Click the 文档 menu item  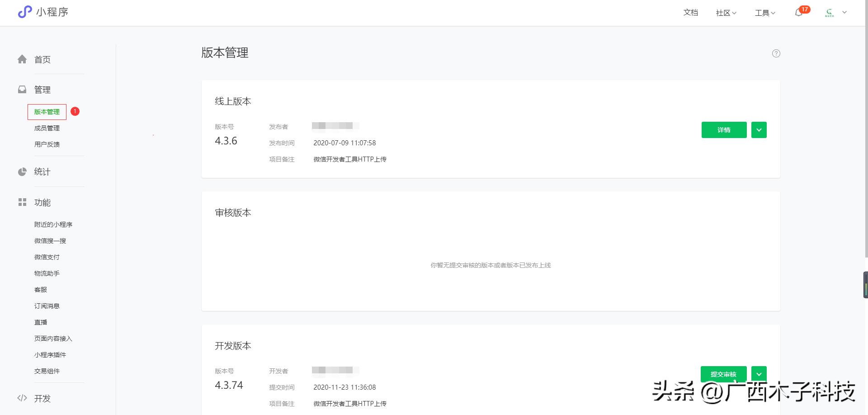(690, 13)
